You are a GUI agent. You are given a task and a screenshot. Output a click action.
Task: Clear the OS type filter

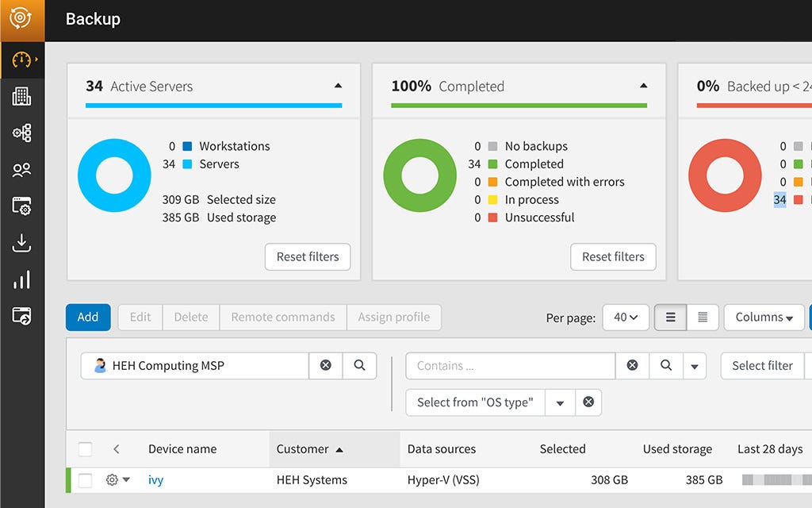(588, 402)
